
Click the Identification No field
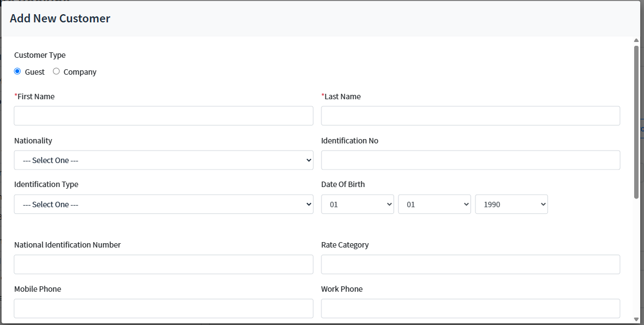[470, 160]
